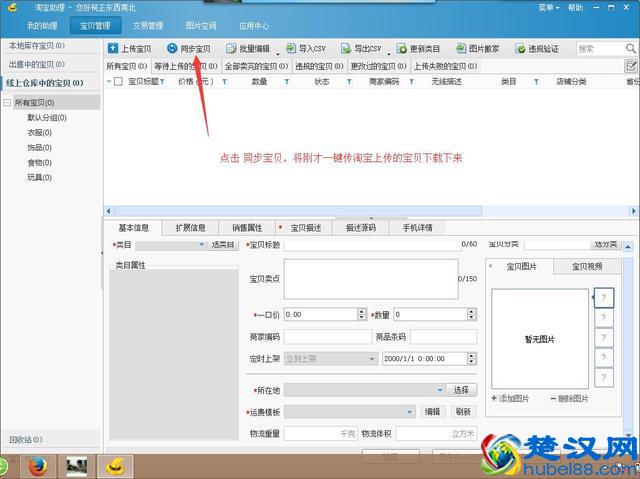
Task: Click the 刷新 refresh button
Action: coord(463,412)
